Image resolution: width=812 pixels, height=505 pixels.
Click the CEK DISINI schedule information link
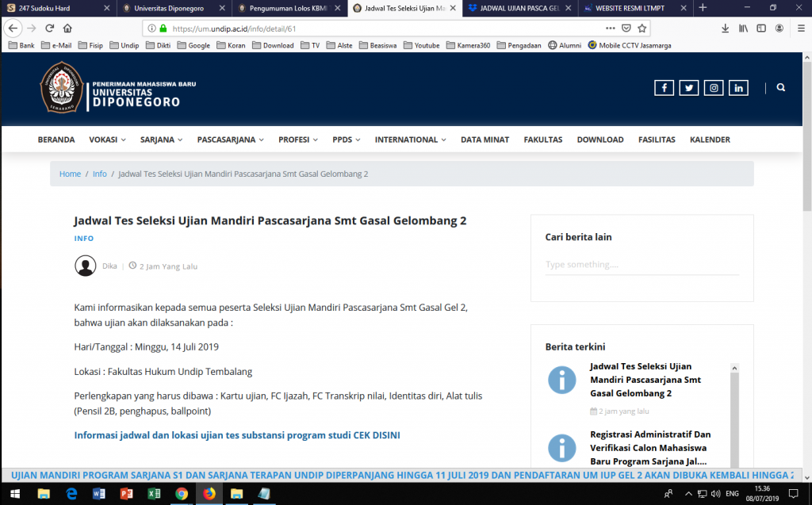[x=237, y=435]
